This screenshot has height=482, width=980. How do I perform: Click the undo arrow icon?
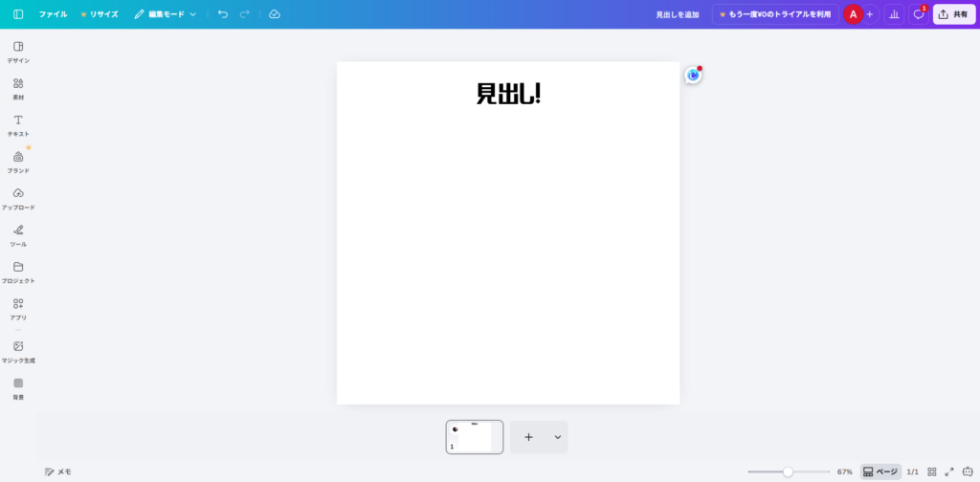point(223,14)
